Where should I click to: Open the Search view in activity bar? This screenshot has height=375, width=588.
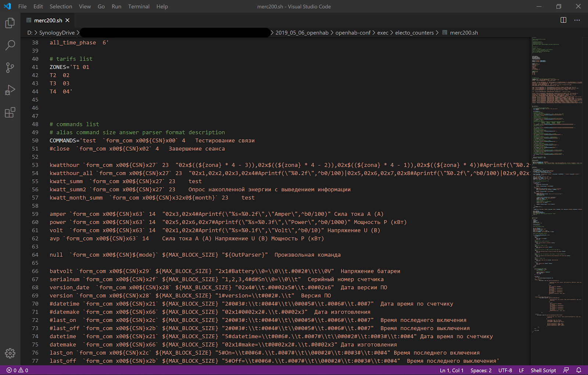10,45
